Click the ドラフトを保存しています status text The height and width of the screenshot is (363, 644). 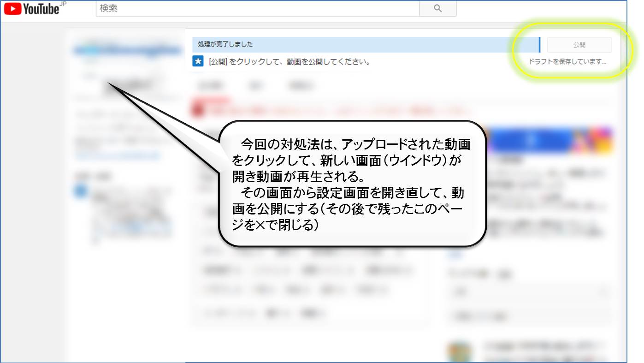pos(567,61)
